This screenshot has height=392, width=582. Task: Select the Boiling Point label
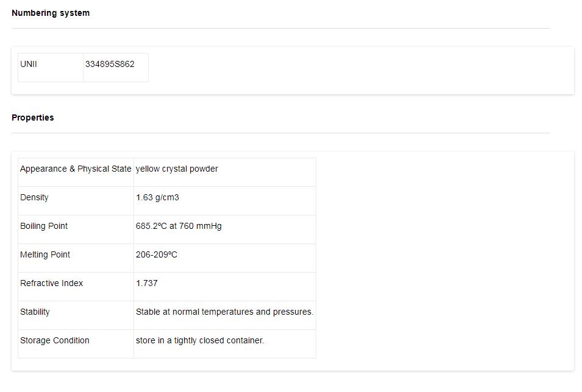pyautogui.click(x=44, y=226)
